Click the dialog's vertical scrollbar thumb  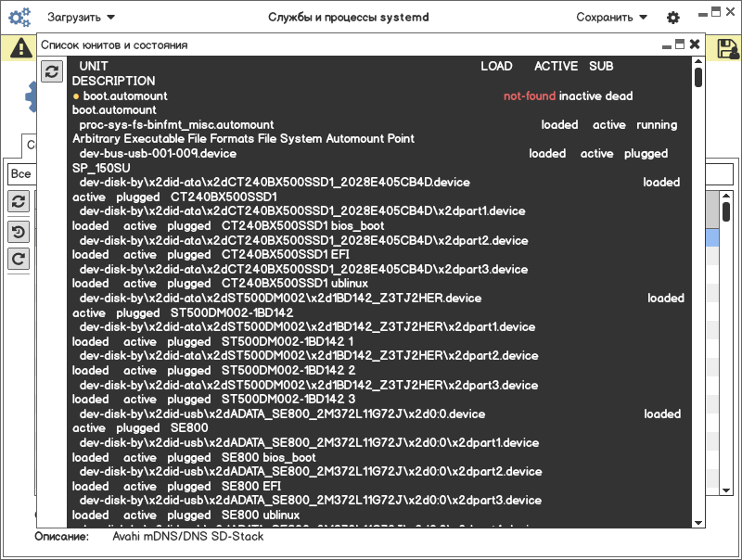click(698, 77)
